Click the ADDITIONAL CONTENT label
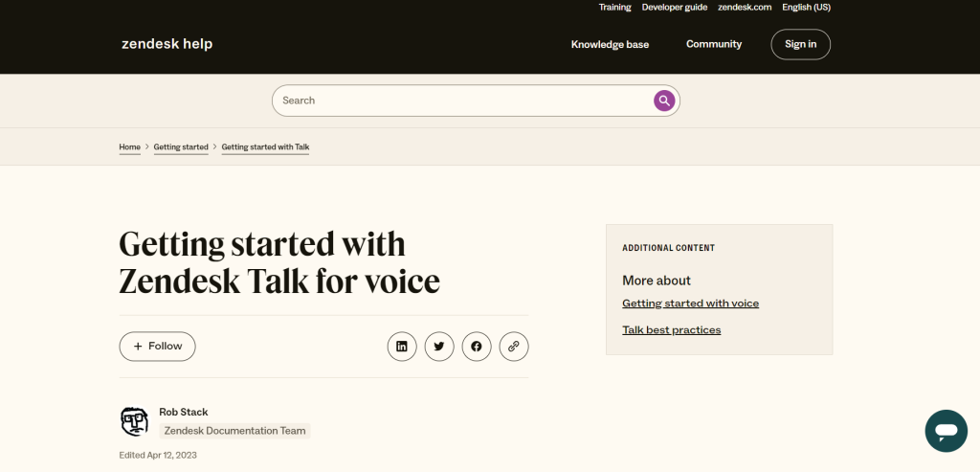 pyautogui.click(x=669, y=248)
